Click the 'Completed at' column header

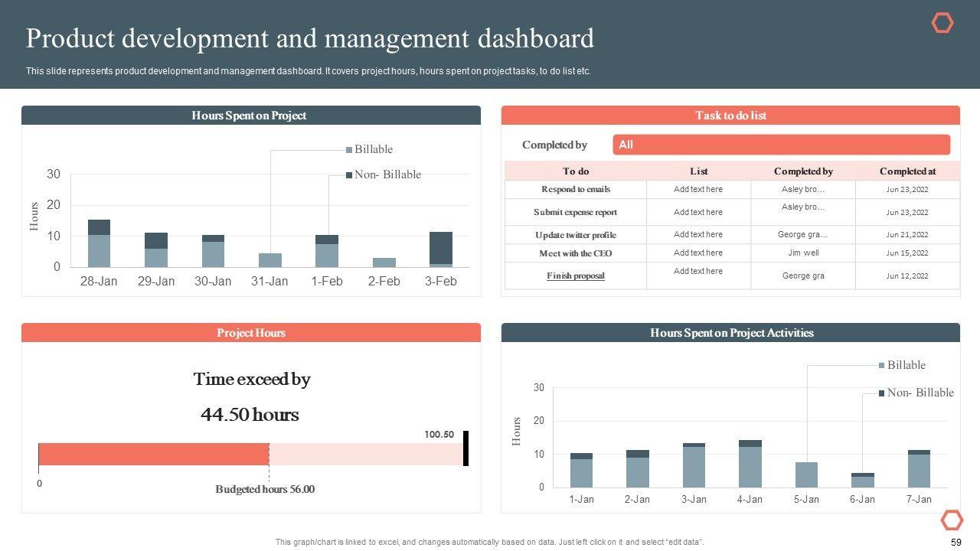pos(907,171)
